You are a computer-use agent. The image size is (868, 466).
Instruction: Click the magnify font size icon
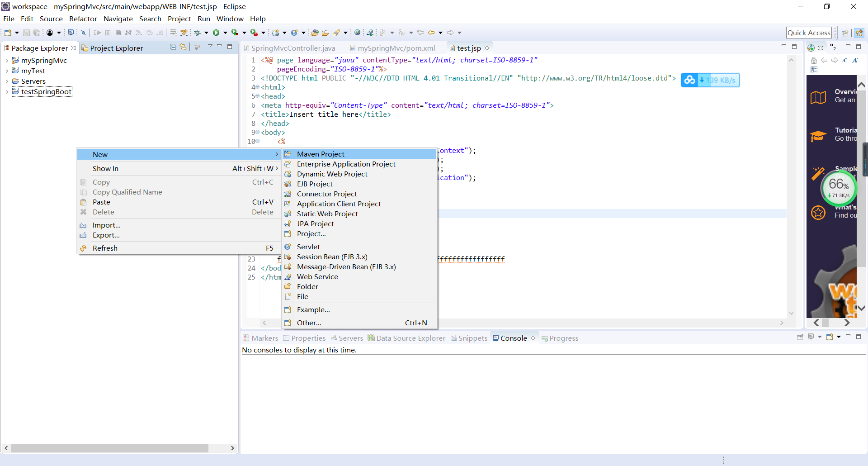[x=855, y=60]
